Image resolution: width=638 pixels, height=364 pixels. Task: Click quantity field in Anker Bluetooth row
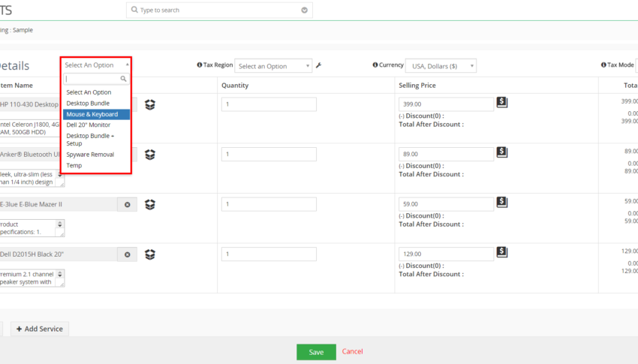(269, 154)
